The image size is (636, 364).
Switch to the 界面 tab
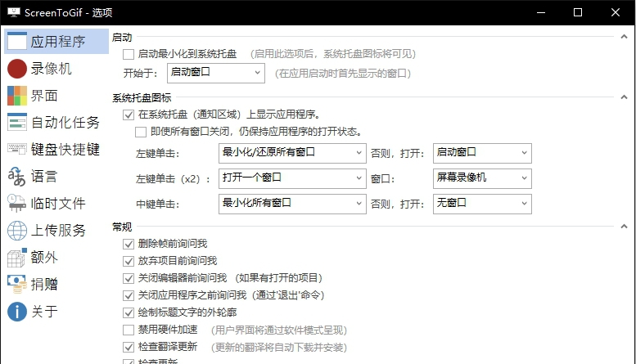(x=56, y=96)
